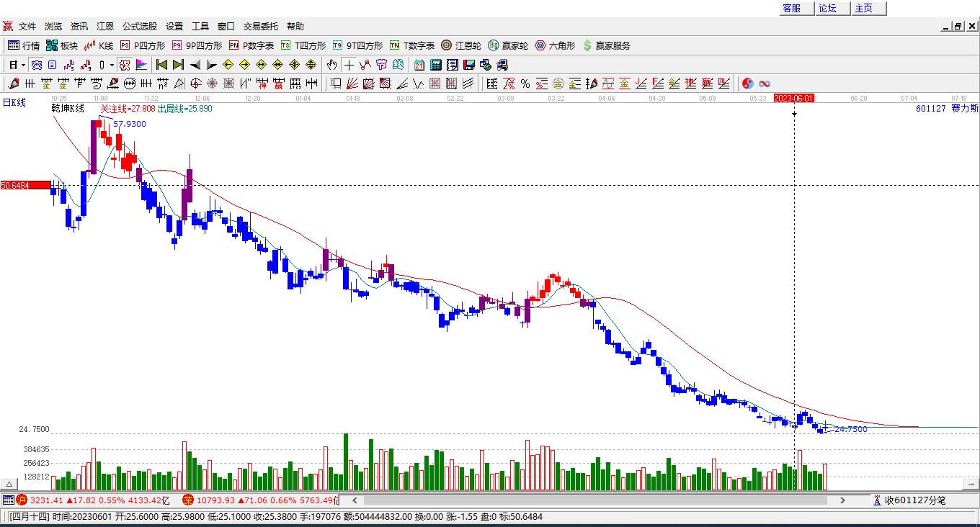Image resolution: width=980 pixels, height=527 pixels.
Task: Expand the candlestick style dropdown arrow
Action: pyautogui.click(x=112, y=65)
